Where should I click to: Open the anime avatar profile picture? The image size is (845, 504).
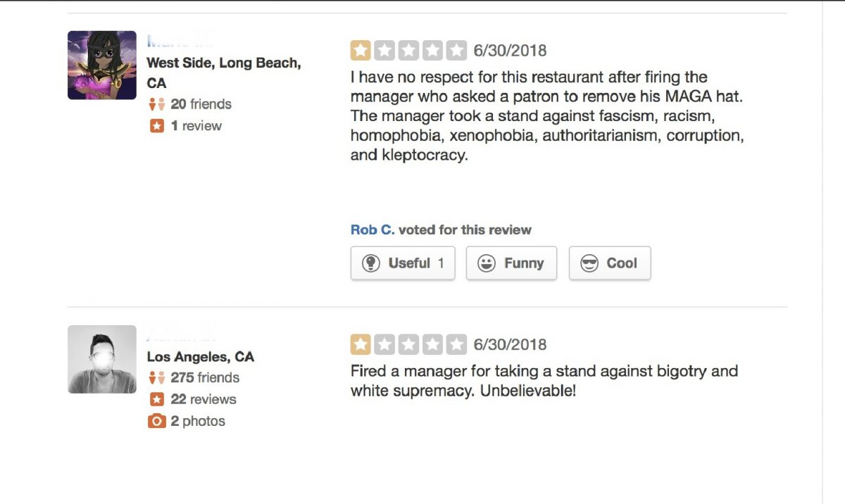pos(102,65)
